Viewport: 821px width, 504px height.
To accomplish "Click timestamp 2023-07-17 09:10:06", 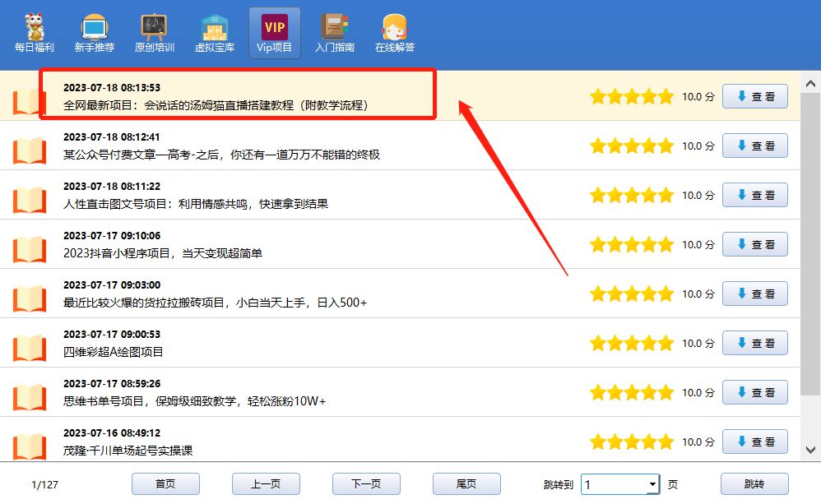I will pos(112,235).
